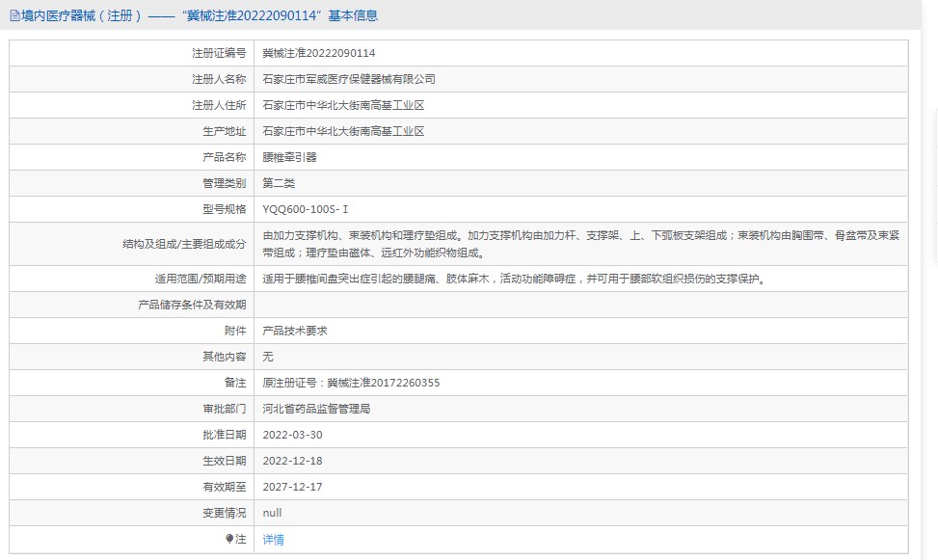This screenshot has height=560, width=938.
Task: Click the 结构及组成/主要组成成分 label
Action: [184, 244]
